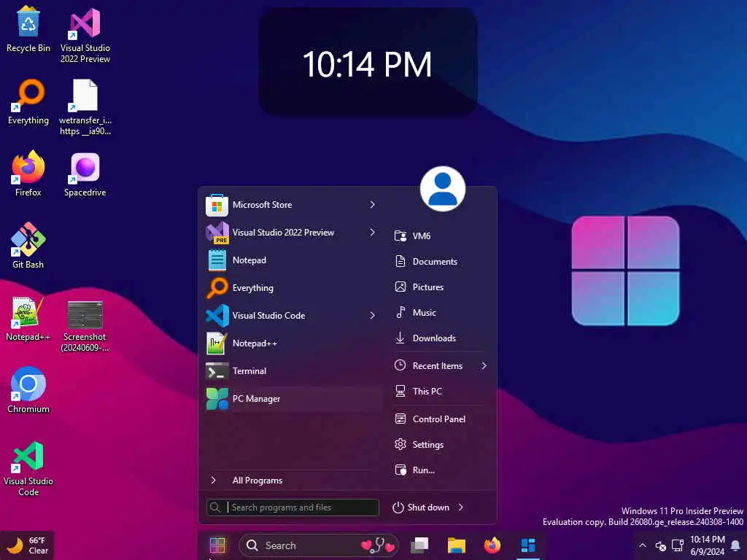Open Control Panel from start menu
The height and width of the screenshot is (560, 747).
(x=440, y=419)
